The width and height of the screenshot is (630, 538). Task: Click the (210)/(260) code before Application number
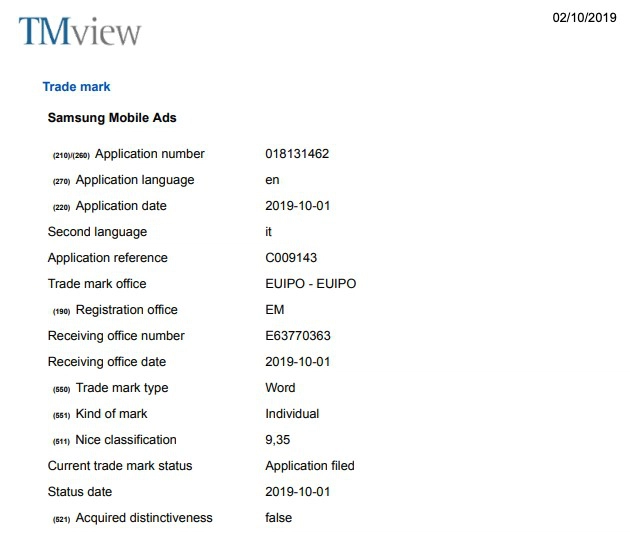click(x=70, y=155)
